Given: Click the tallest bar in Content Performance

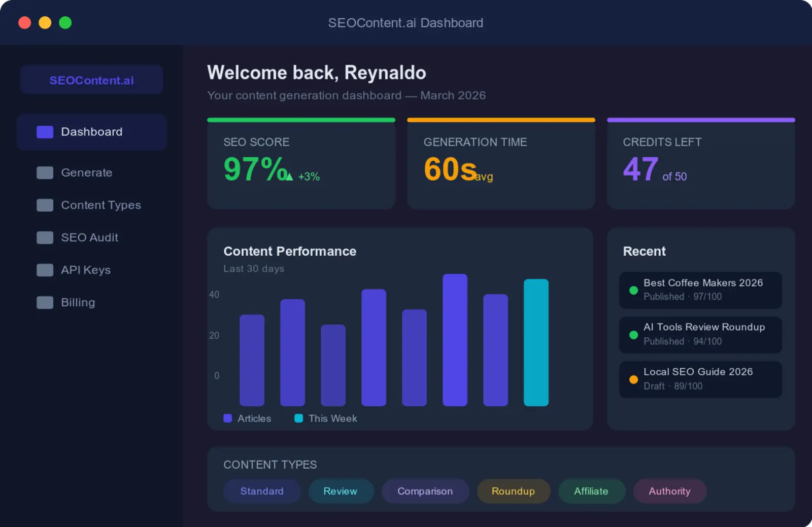Looking at the screenshot, I should pyautogui.click(x=455, y=340).
